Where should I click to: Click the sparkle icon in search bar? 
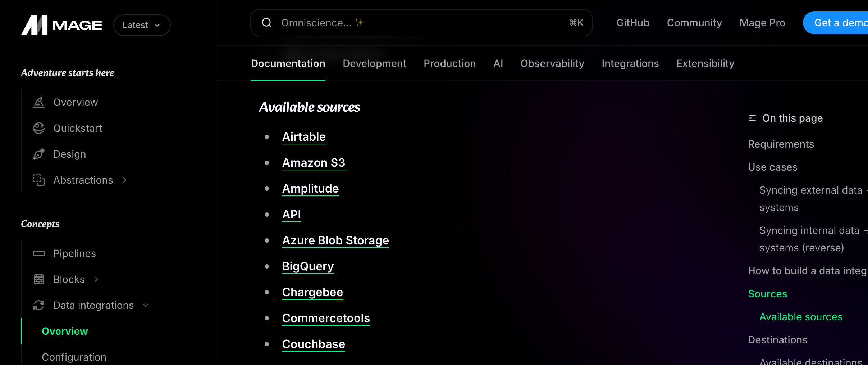[x=360, y=23]
